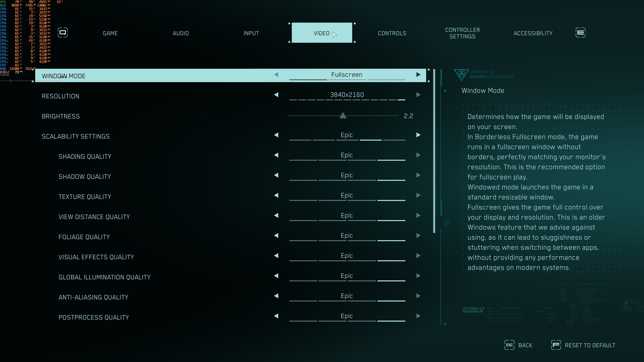Lower Texture Quality using left arrow
The image size is (644, 362).
(x=276, y=195)
